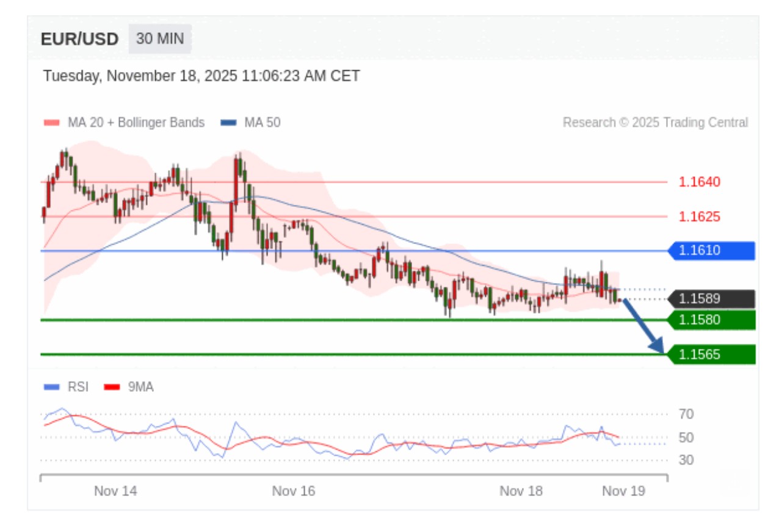Click the chart timestamp text

pyautogui.click(x=201, y=76)
